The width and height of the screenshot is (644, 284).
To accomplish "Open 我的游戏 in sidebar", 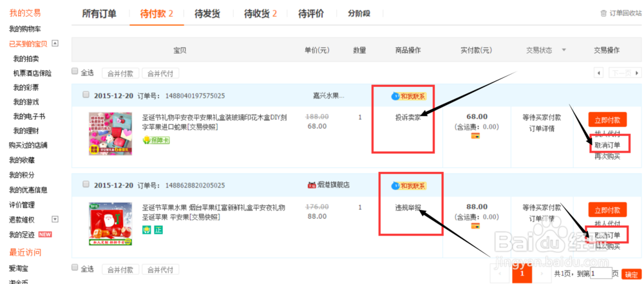I will tap(26, 102).
